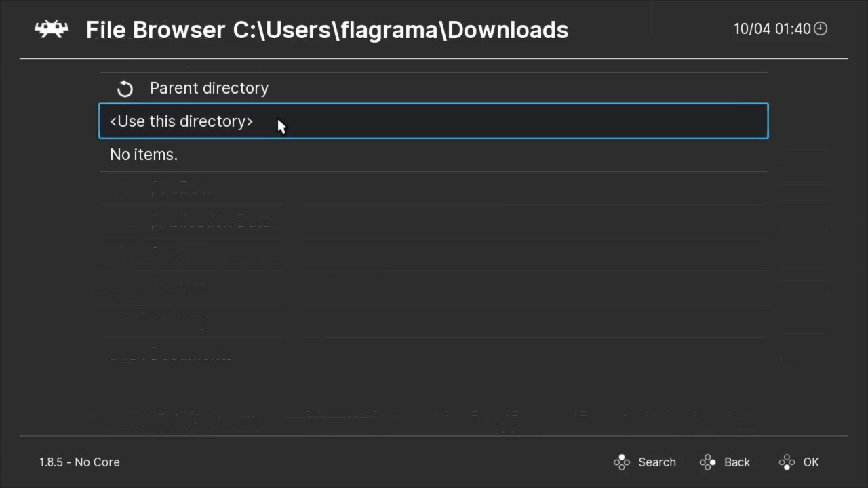Click the RetroArch invader logo icon

[x=52, y=29]
